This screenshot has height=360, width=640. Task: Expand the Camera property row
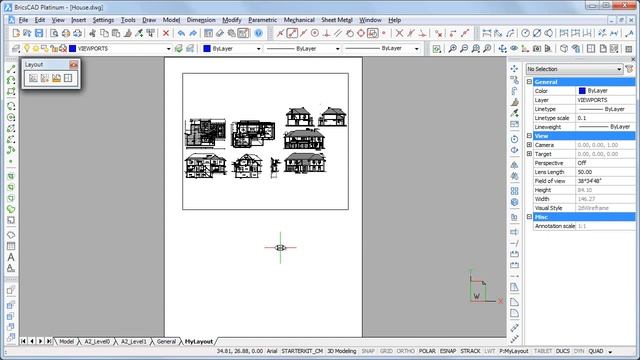pos(529,145)
